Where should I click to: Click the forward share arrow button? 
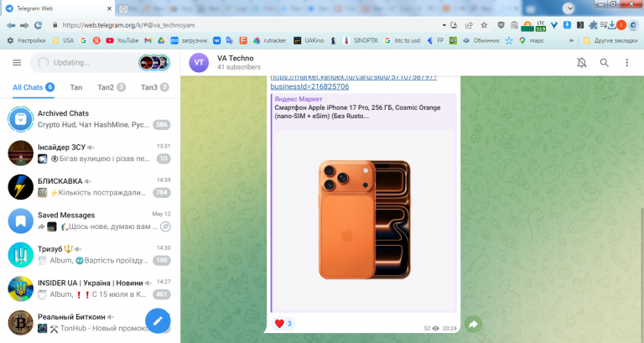(473, 324)
